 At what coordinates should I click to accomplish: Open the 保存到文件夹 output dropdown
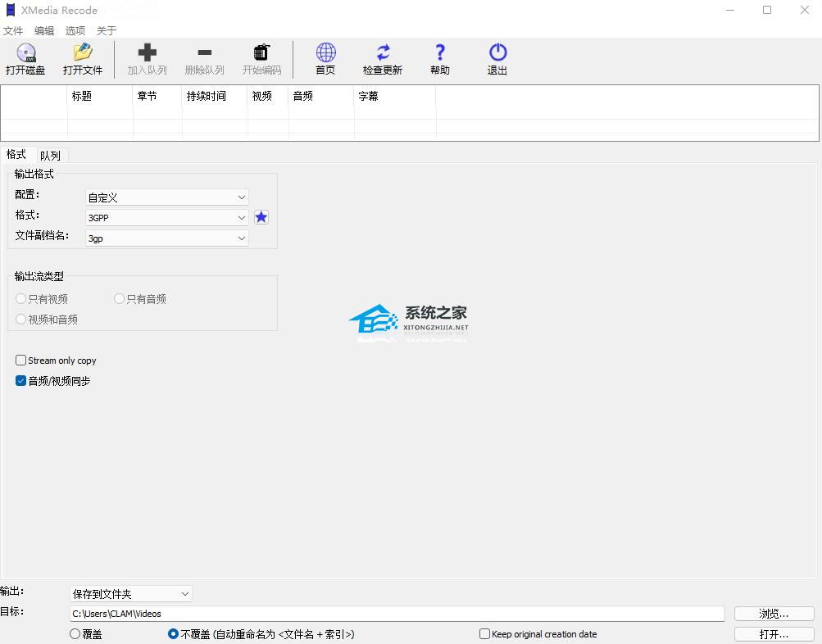point(131,594)
